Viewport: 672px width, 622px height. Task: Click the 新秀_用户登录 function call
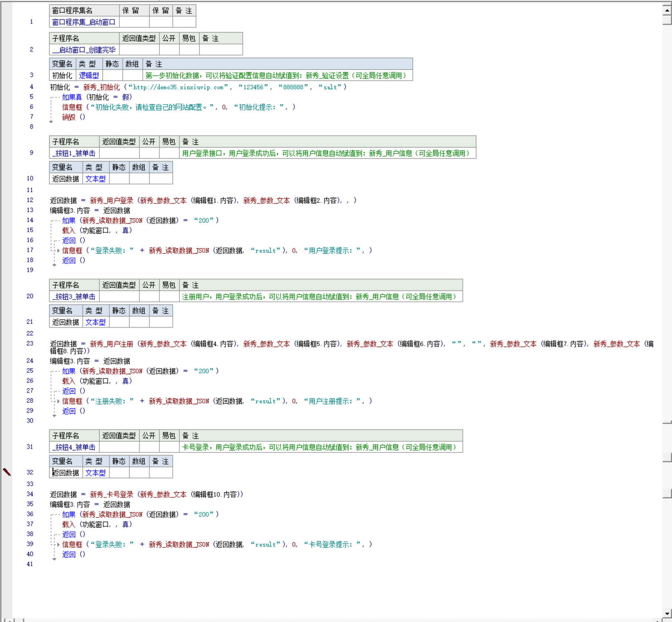[112, 200]
